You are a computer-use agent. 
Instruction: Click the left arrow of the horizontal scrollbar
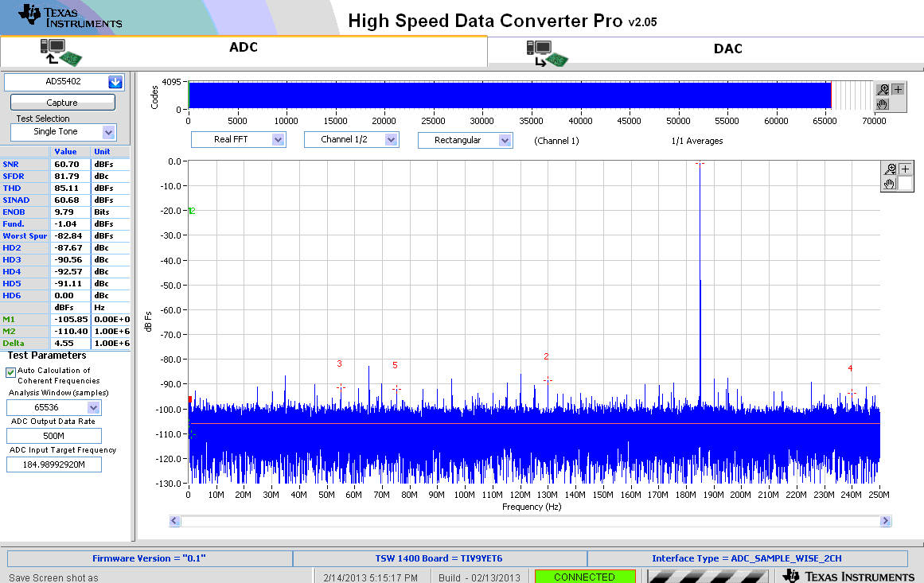[x=174, y=521]
